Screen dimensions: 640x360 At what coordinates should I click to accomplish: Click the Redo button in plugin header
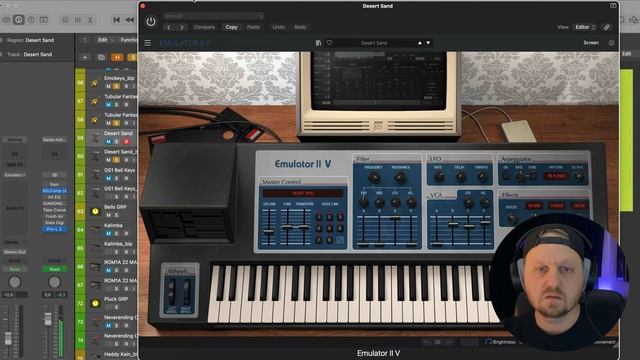300,27
